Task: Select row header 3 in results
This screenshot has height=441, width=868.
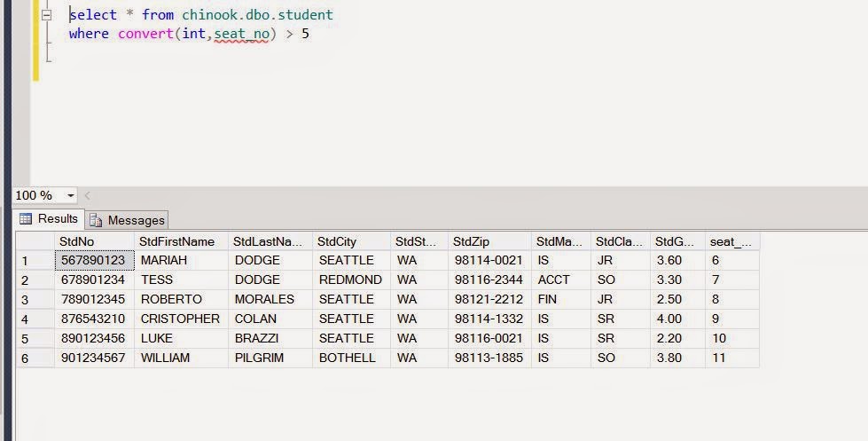Action: coord(35,300)
